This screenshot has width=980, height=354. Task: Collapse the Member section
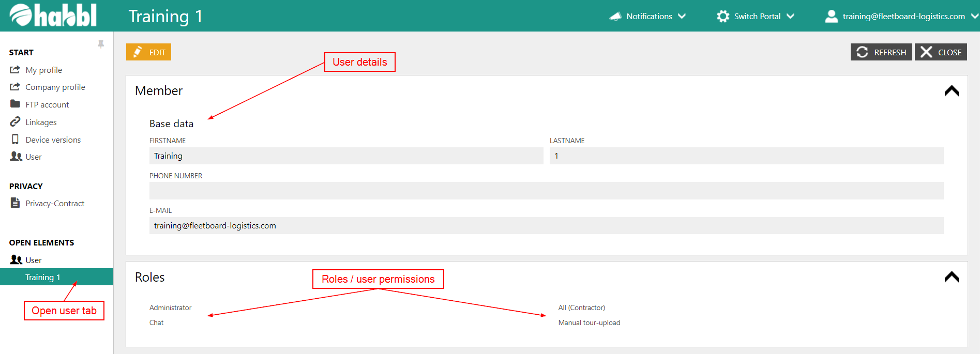(x=951, y=91)
